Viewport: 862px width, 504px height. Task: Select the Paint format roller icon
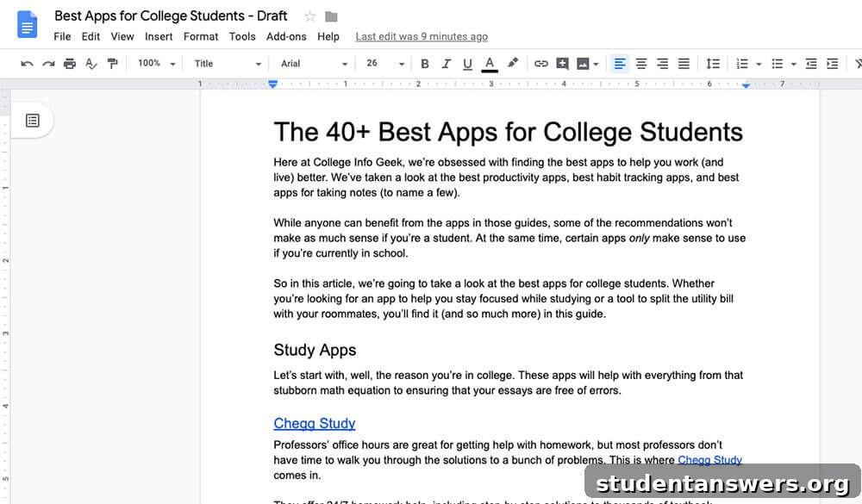click(x=112, y=64)
